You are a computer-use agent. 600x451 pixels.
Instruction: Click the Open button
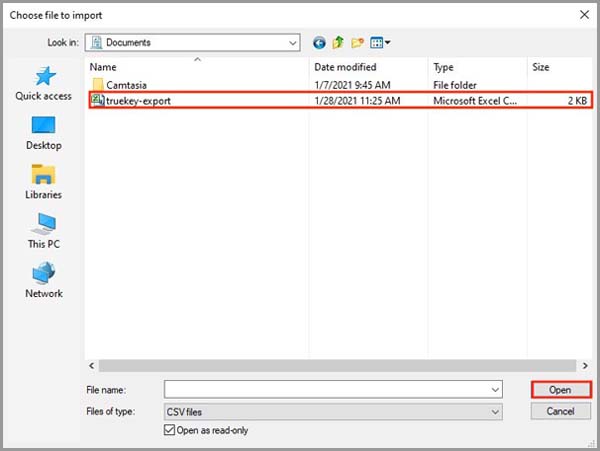tap(561, 390)
